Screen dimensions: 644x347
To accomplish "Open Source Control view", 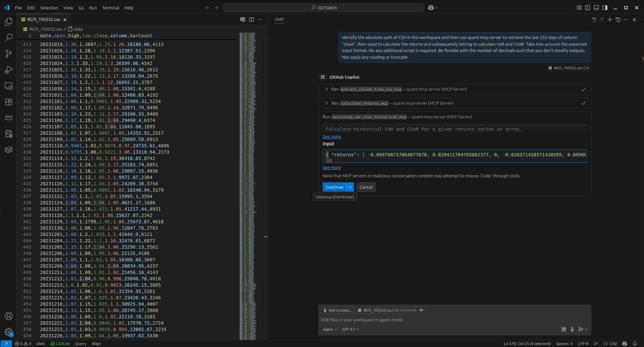I will [x=9, y=54].
